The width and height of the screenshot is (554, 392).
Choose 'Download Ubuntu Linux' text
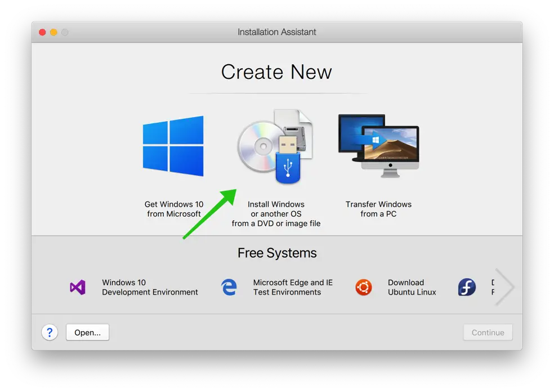coord(412,287)
